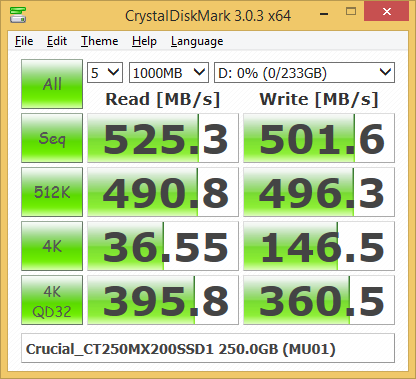This screenshot has width=416, height=379.
Task: Start the 4K test
Action: (52, 246)
